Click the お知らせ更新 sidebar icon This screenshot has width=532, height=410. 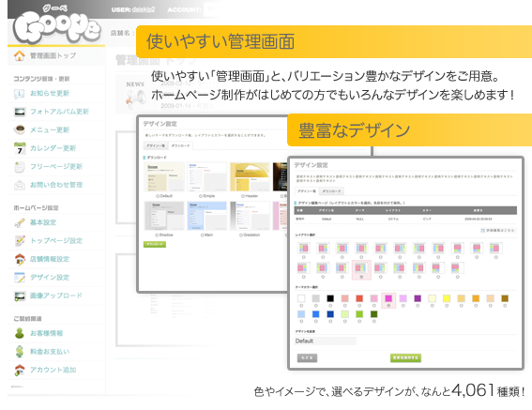(x=20, y=93)
